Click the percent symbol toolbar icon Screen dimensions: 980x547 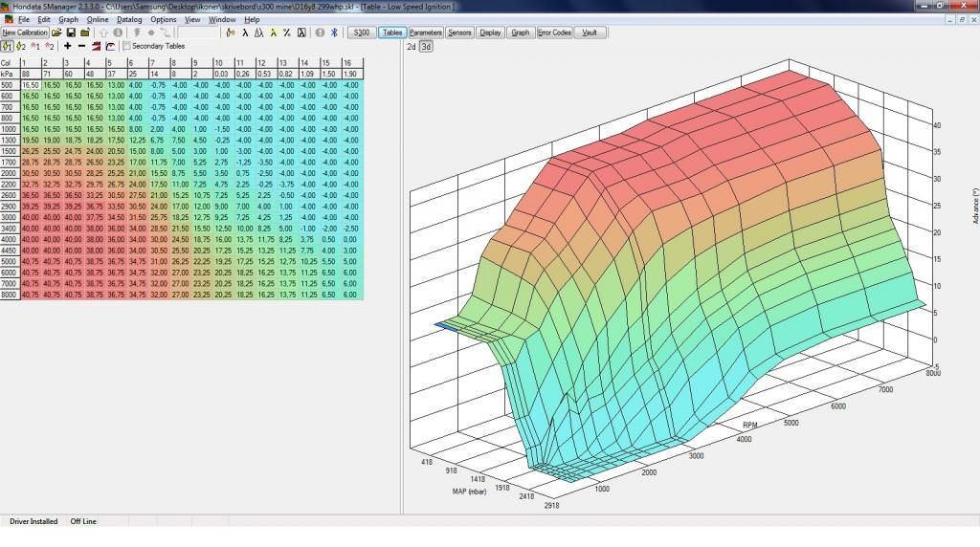287,33
